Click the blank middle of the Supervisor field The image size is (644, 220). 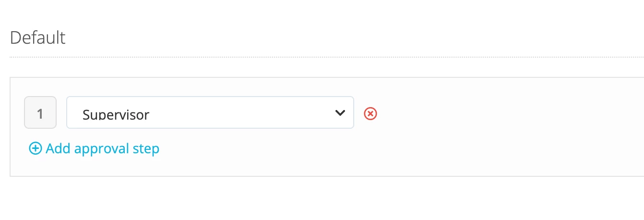coord(240,113)
